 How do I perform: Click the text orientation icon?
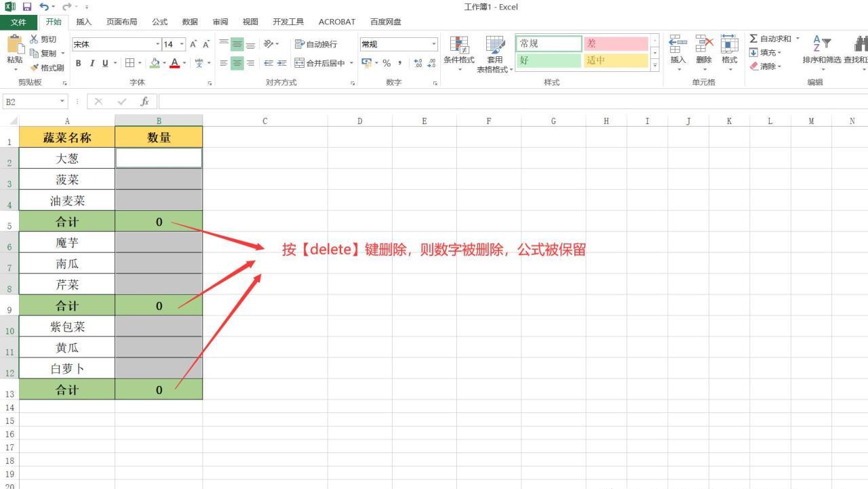269,44
